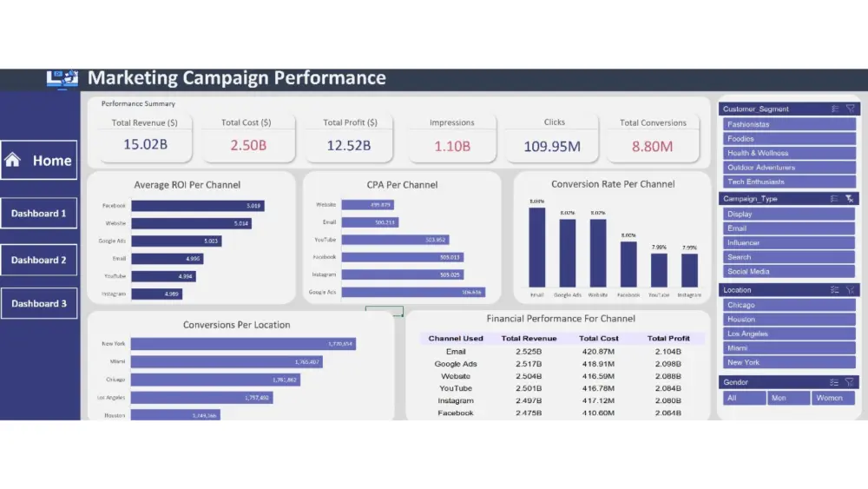The height and width of the screenshot is (489, 868).
Task: Filter by Women in Gender slicer
Action: [832, 398]
